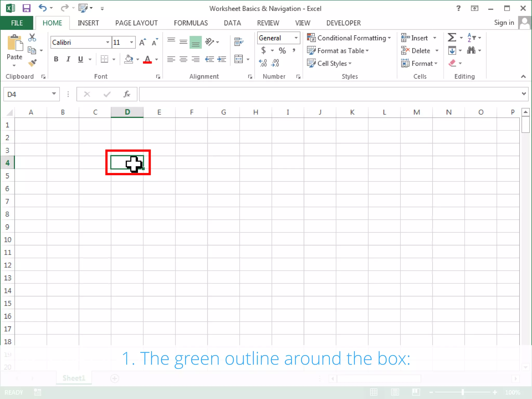Click Decrease Decimal icon
Image resolution: width=532 pixels, height=399 pixels.
[275, 63]
